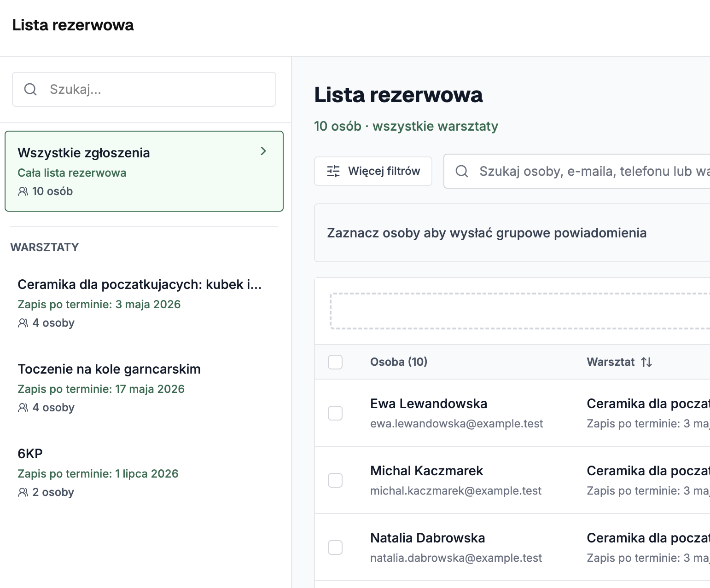This screenshot has width=710, height=588.
Task: Click workshop cell in Michal Kaczmarek row
Action: tap(648, 480)
